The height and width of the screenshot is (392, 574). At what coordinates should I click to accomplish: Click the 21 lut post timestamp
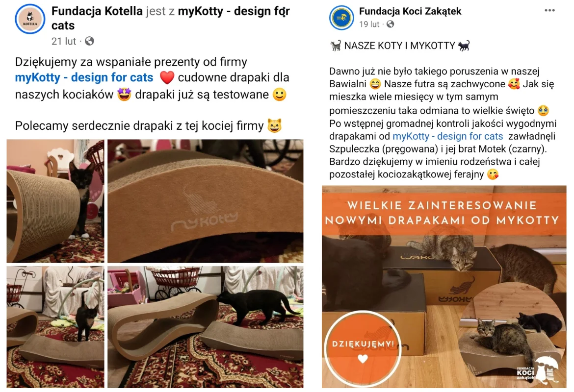[x=64, y=41]
